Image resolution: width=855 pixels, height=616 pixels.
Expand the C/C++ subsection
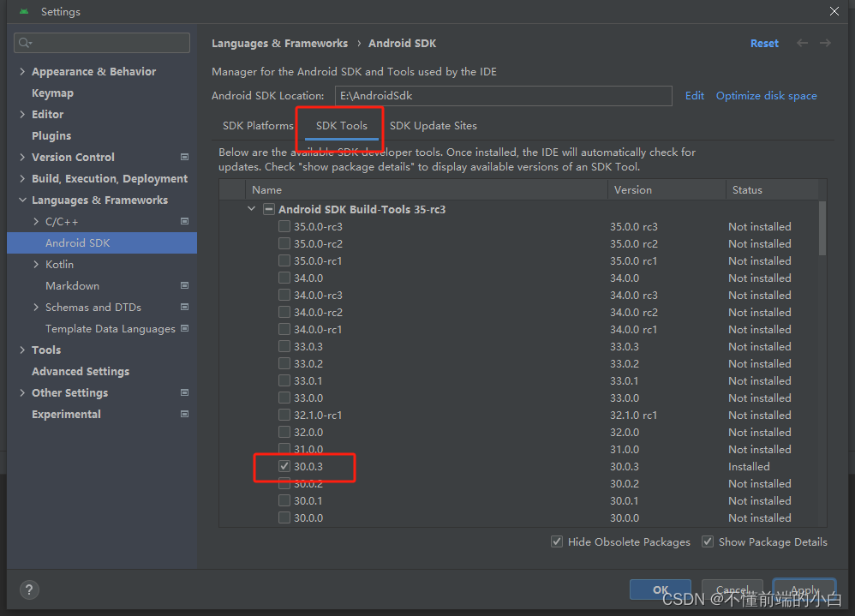[x=36, y=221]
